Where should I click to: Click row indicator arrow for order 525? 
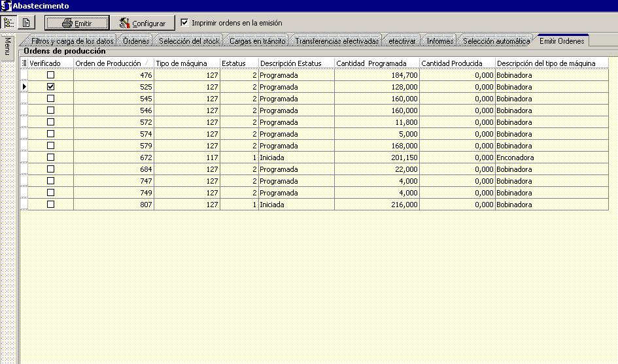pyautogui.click(x=25, y=87)
